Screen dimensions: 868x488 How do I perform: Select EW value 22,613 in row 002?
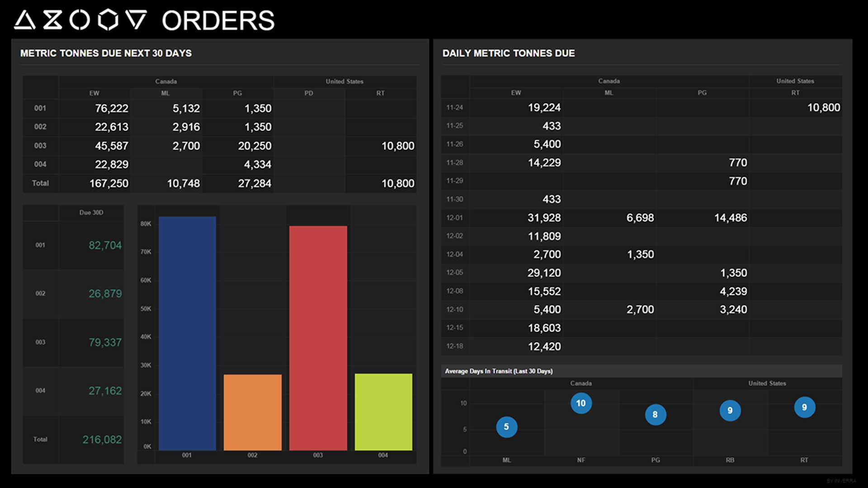tap(112, 127)
